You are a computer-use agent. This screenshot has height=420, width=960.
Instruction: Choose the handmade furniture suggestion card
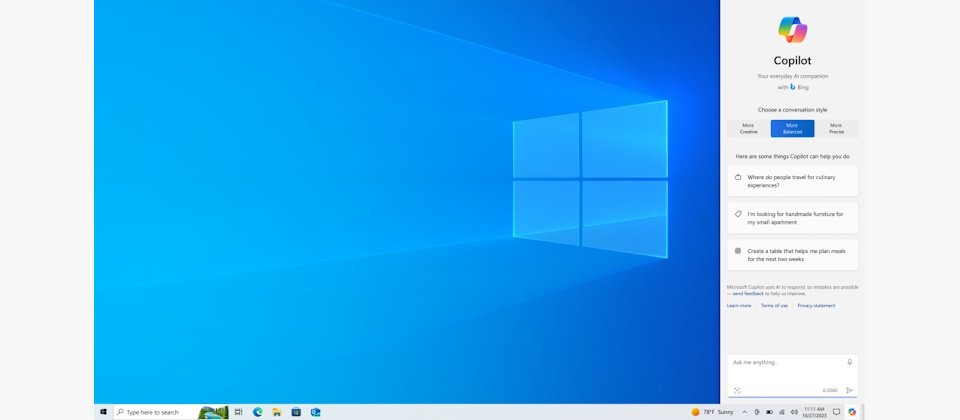[x=792, y=218]
